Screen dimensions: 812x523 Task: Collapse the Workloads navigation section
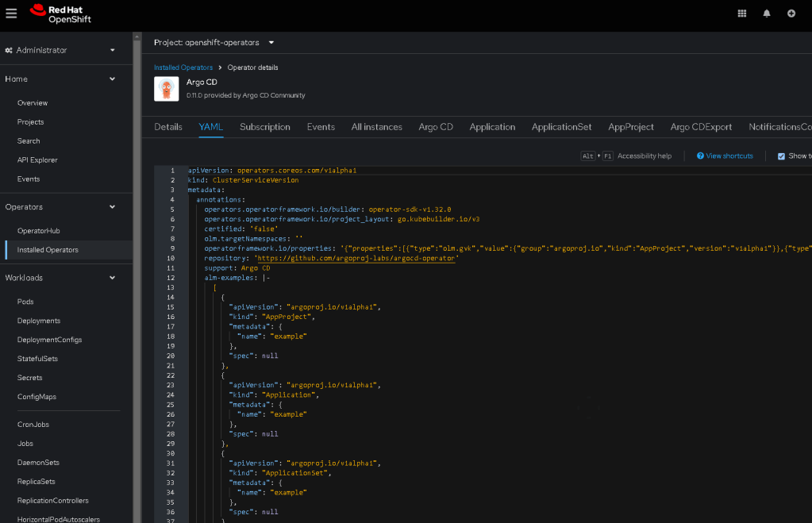click(x=60, y=278)
